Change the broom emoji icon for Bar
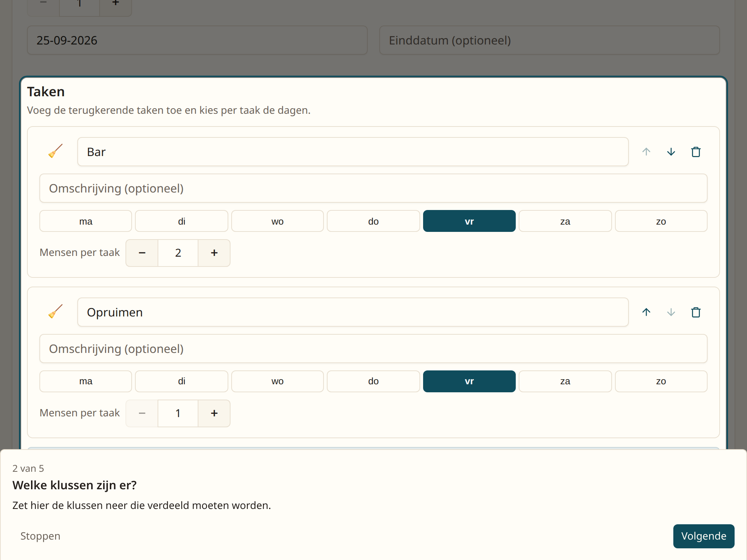 coord(55,152)
